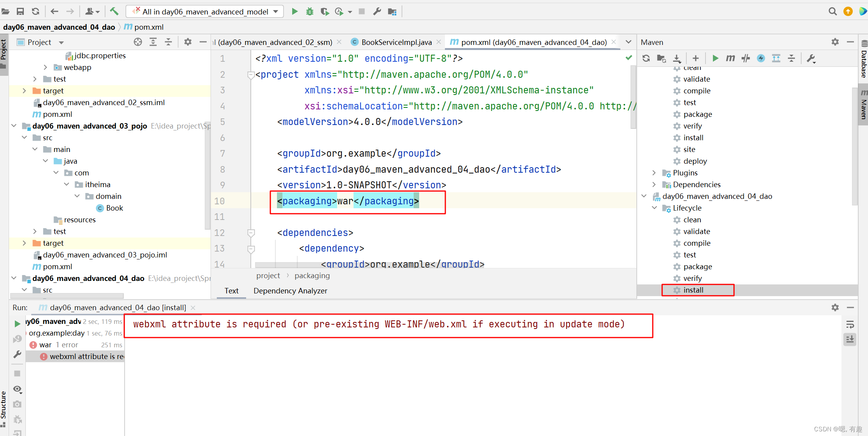Toggle Skip Tests mode in Maven toolbar

click(761, 58)
